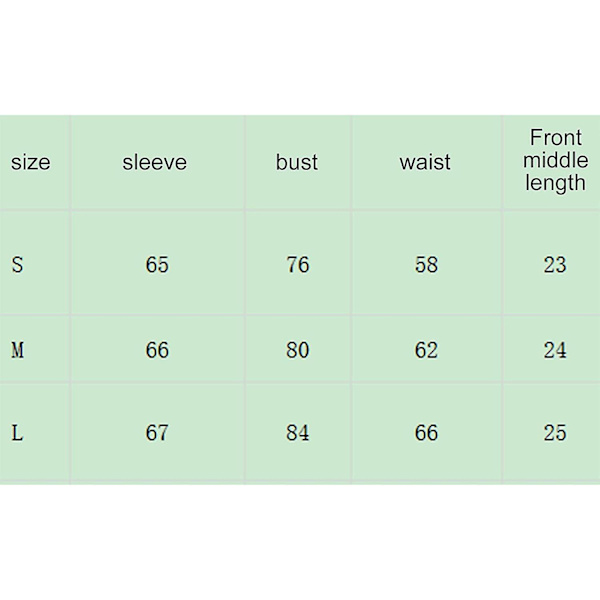Click the size M row label

[x=18, y=350]
